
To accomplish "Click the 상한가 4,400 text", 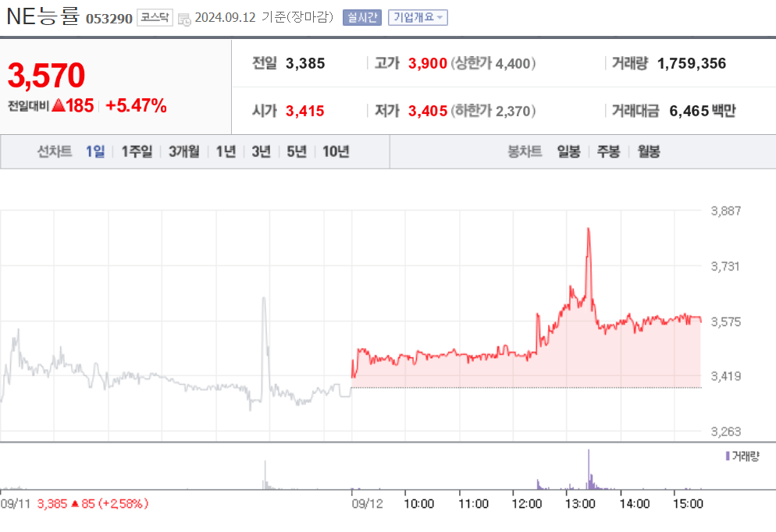I will [493, 63].
